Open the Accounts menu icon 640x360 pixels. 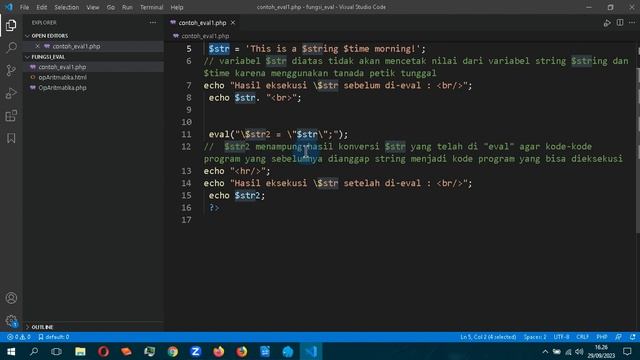coord(11,298)
